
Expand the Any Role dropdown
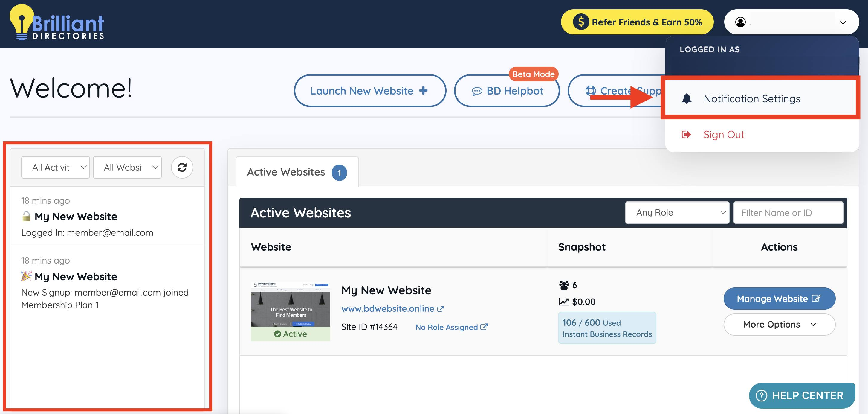677,213
